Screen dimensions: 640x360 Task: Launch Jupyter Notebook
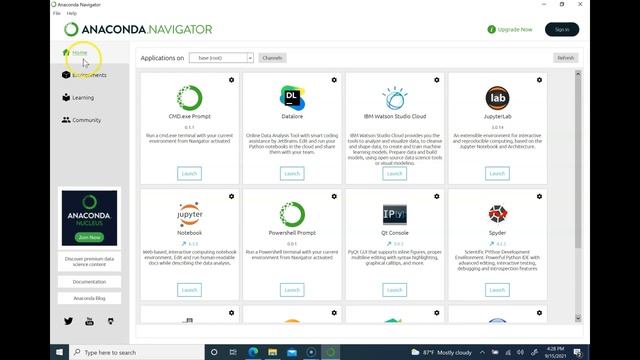189,290
